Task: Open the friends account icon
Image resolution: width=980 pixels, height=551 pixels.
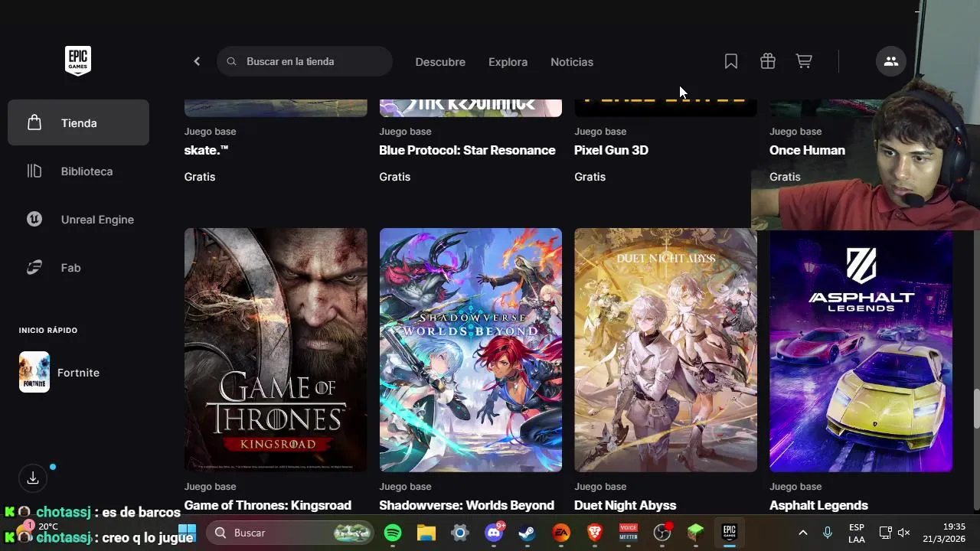Action: (891, 61)
